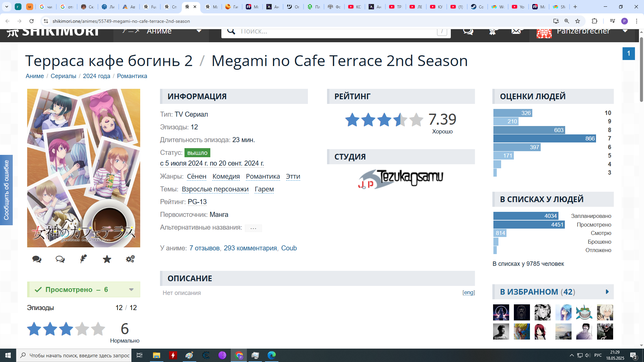Open Сериалы breadcrumb link

[x=63, y=76]
